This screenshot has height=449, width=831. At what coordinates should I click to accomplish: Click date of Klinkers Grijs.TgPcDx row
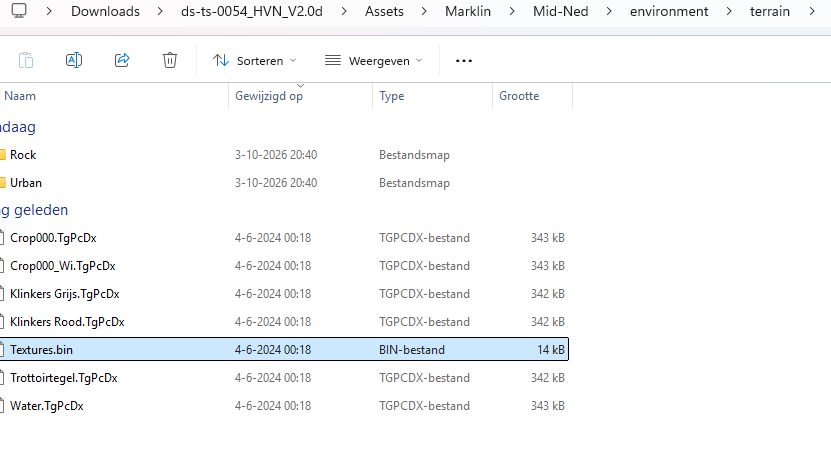click(x=273, y=294)
